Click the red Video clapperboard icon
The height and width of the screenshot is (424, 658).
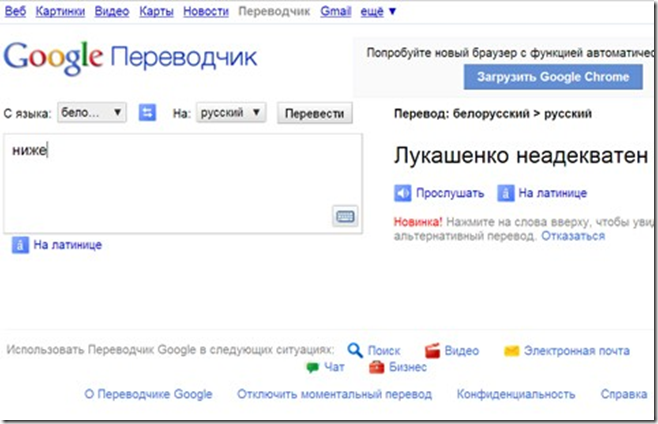[432, 350]
